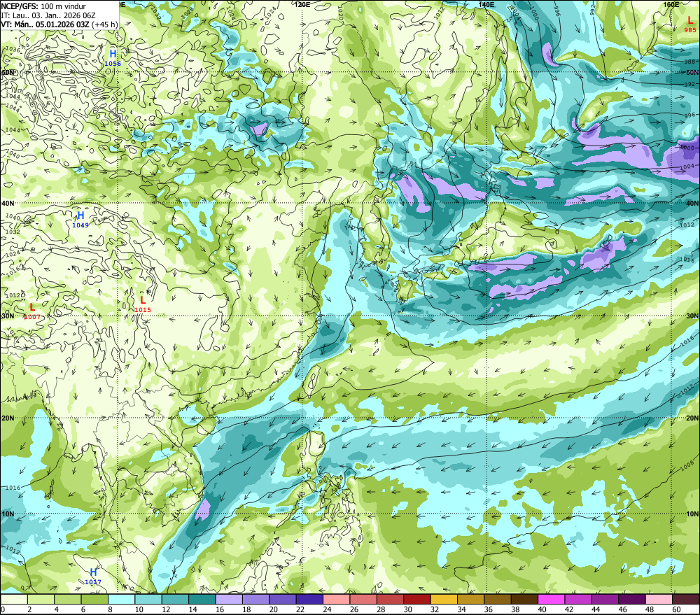Select the 36–38 brown legend swatch
The image size is (700, 615).
497,600
